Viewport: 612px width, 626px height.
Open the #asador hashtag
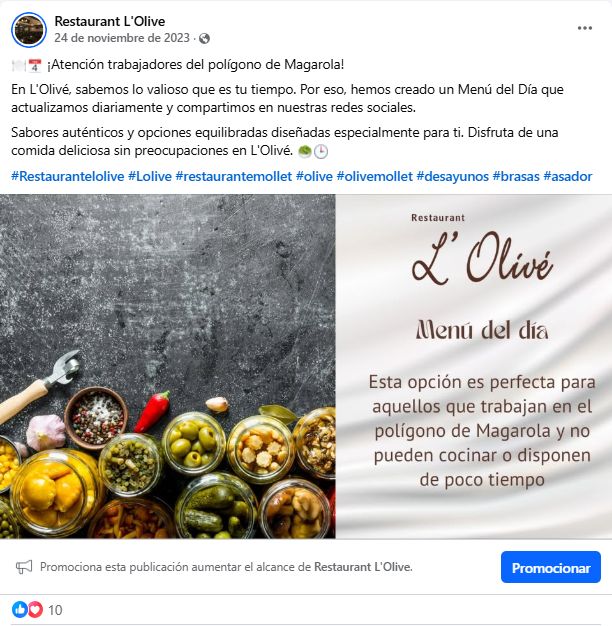click(568, 176)
